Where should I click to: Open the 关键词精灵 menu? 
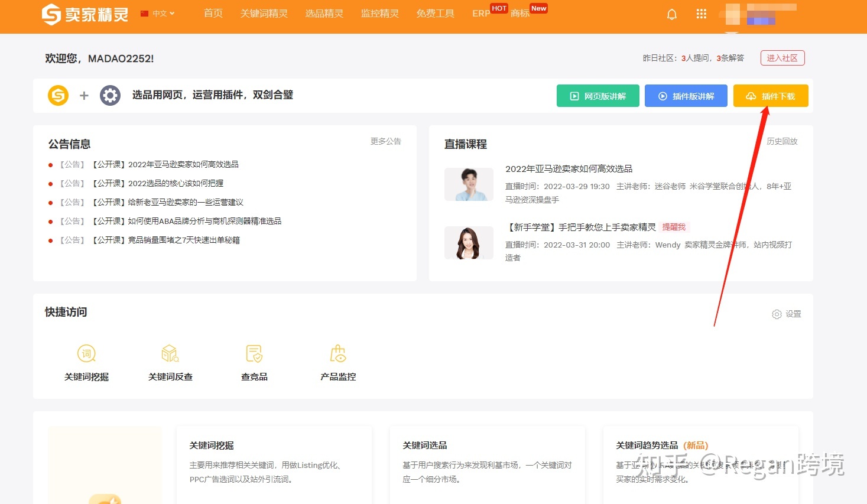click(264, 14)
